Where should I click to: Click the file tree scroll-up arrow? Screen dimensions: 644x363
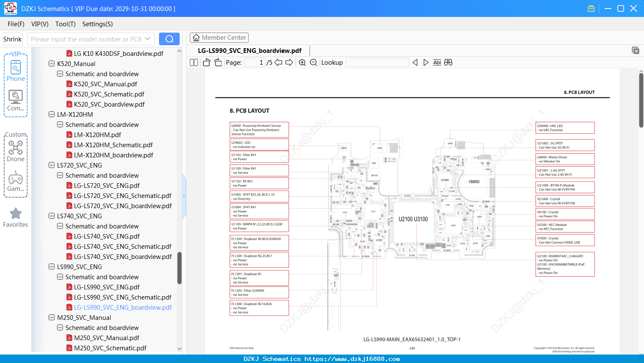(x=179, y=51)
